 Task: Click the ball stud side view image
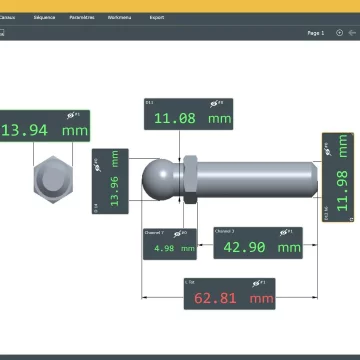click(230, 179)
